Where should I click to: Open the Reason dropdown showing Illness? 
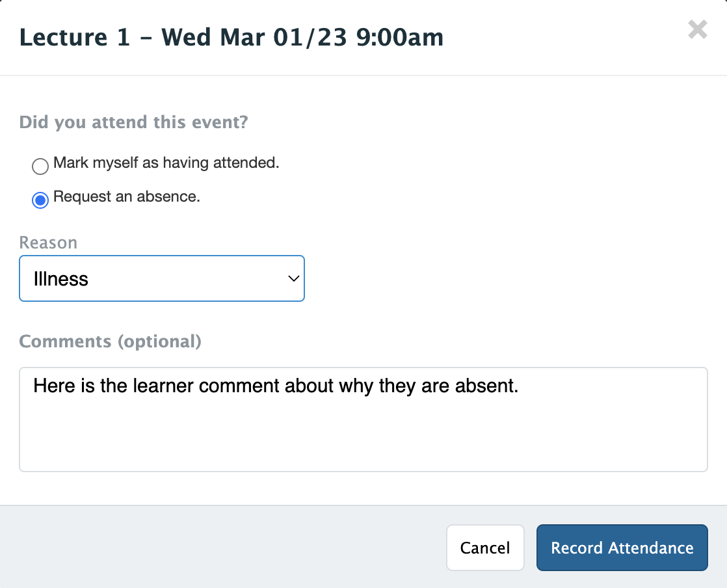point(161,279)
